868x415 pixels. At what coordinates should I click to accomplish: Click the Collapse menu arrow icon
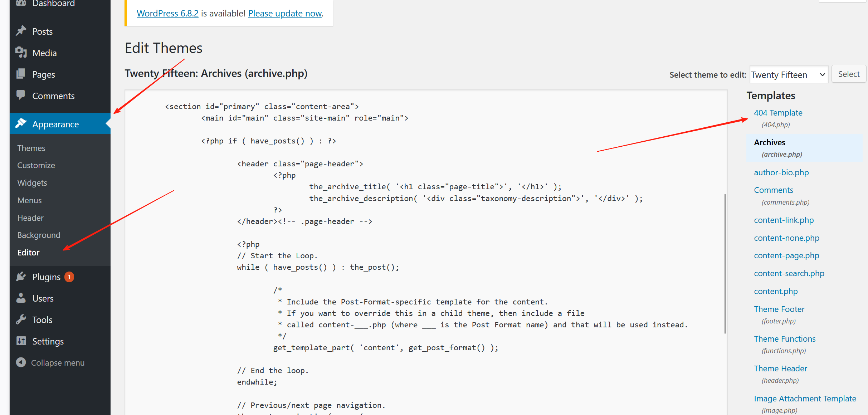(21, 362)
